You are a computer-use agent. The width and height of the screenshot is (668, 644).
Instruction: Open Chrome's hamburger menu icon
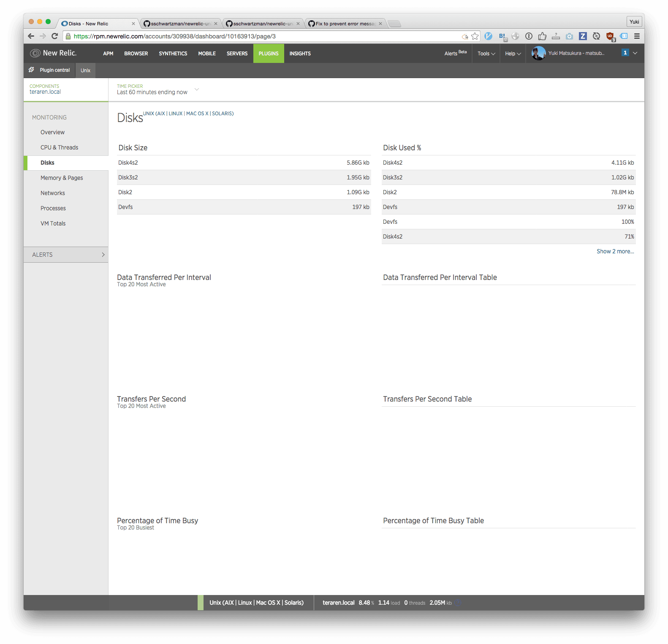coord(637,36)
